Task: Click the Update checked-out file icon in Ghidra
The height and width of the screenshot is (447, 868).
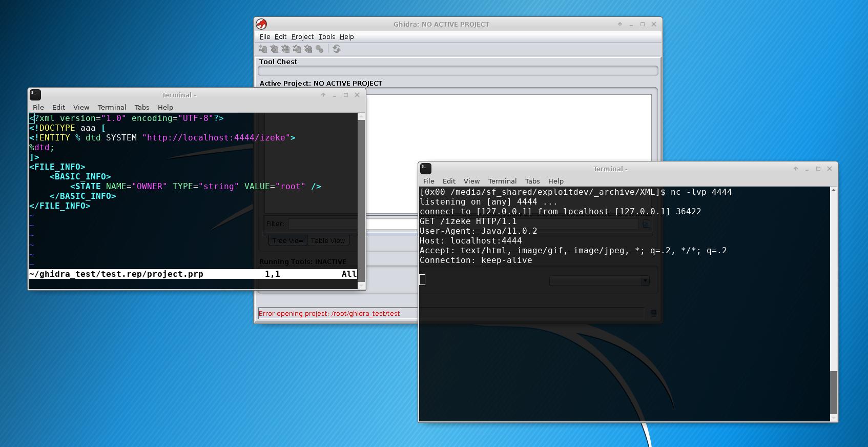Action: pos(285,49)
